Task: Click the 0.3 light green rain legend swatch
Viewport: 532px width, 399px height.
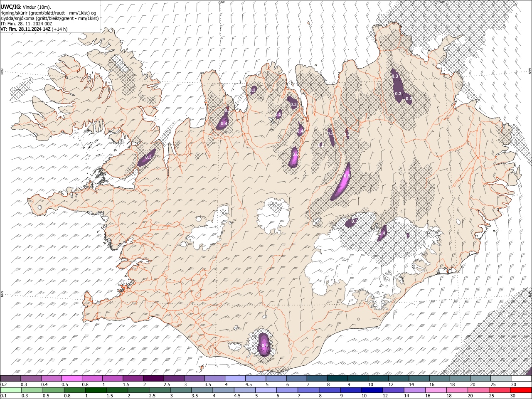Action: tap(32, 390)
